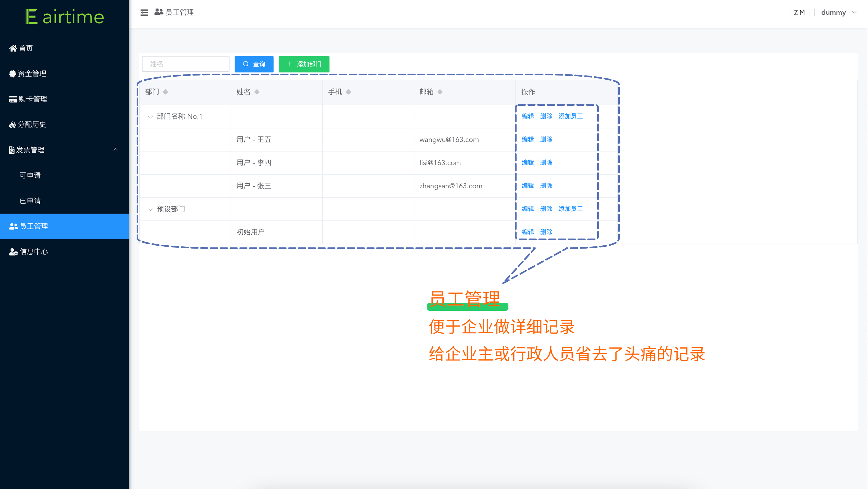The height and width of the screenshot is (489, 868).
Task: Click the gear icon next to 资金管理
Action: pyautogui.click(x=13, y=74)
